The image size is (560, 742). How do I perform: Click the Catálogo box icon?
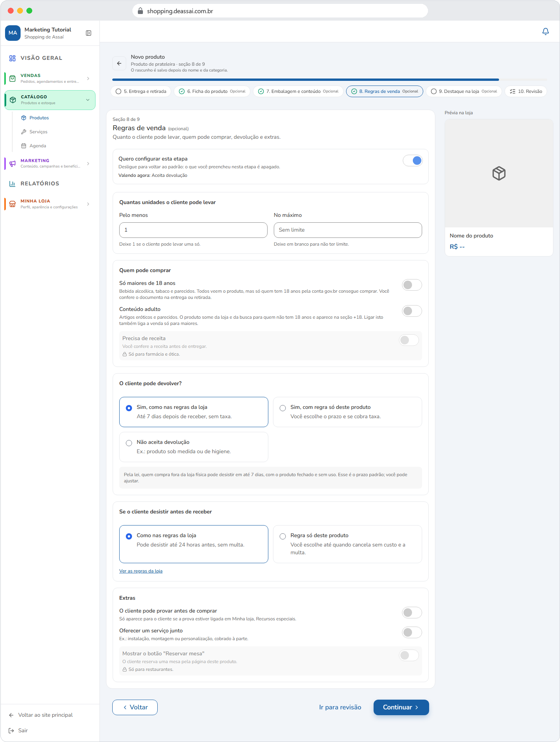click(13, 100)
